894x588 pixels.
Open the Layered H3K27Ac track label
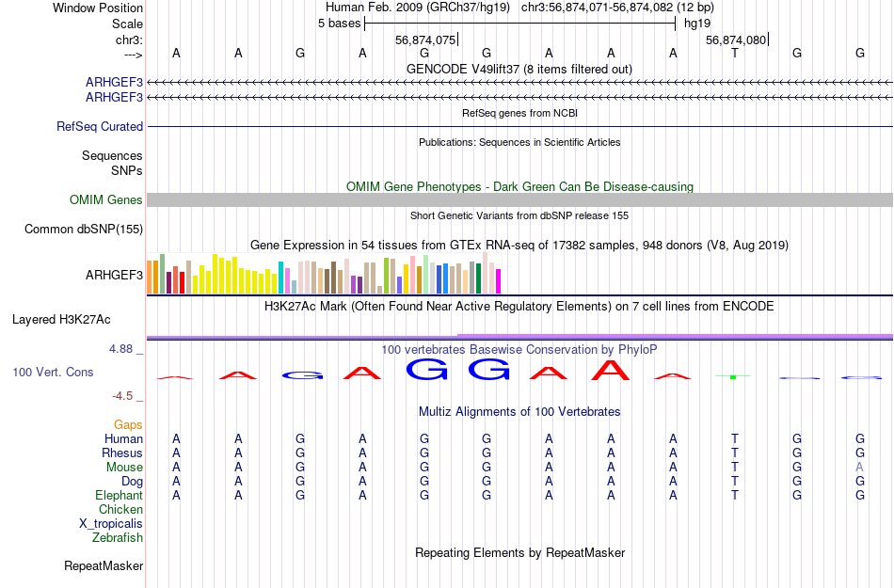click(61, 320)
